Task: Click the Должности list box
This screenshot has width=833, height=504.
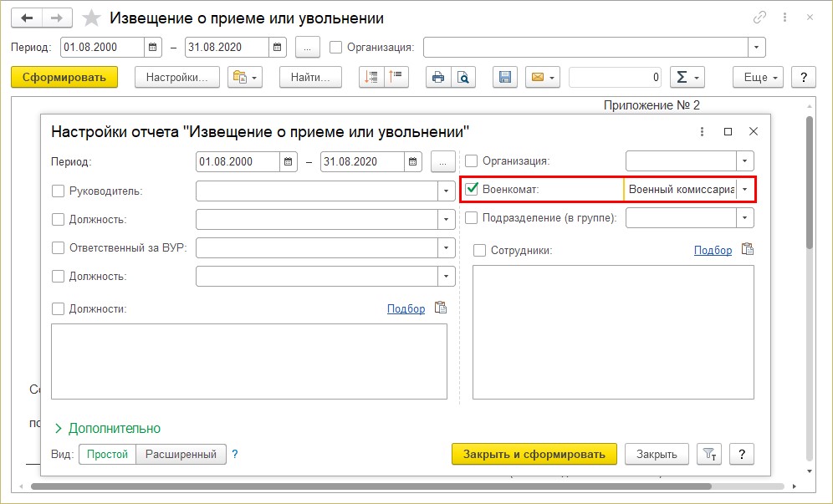Action: (x=249, y=361)
